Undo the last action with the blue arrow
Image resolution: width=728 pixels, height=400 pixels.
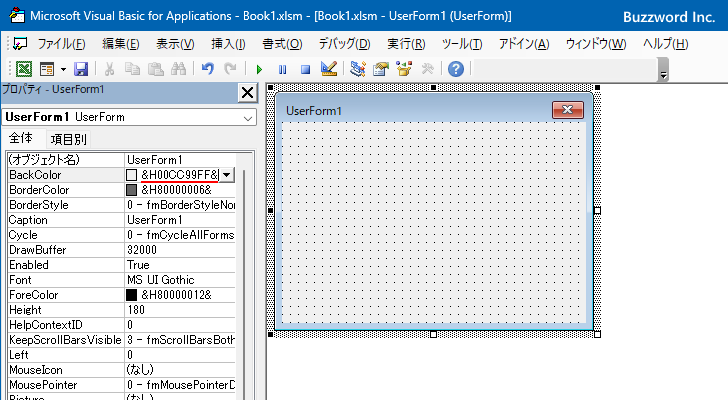(x=208, y=69)
